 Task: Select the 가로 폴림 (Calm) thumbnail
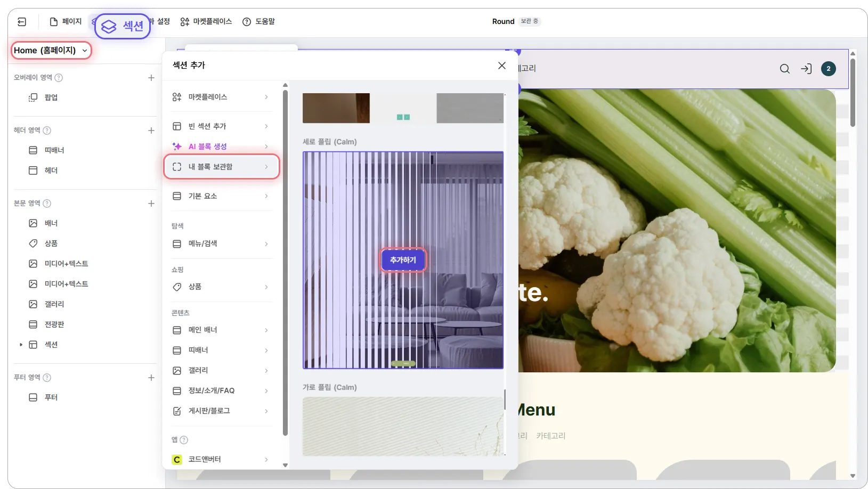coord(403,426)
